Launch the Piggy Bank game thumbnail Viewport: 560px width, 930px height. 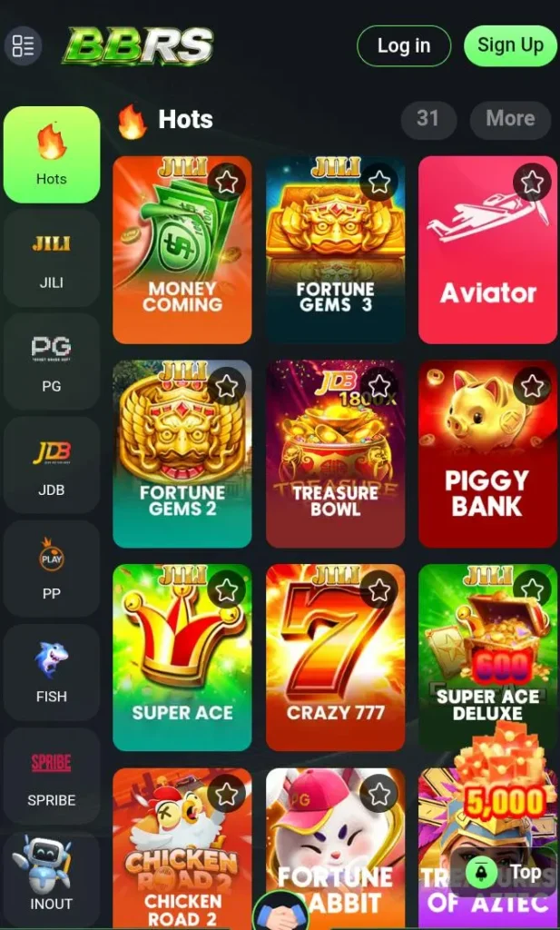point(487,454)
